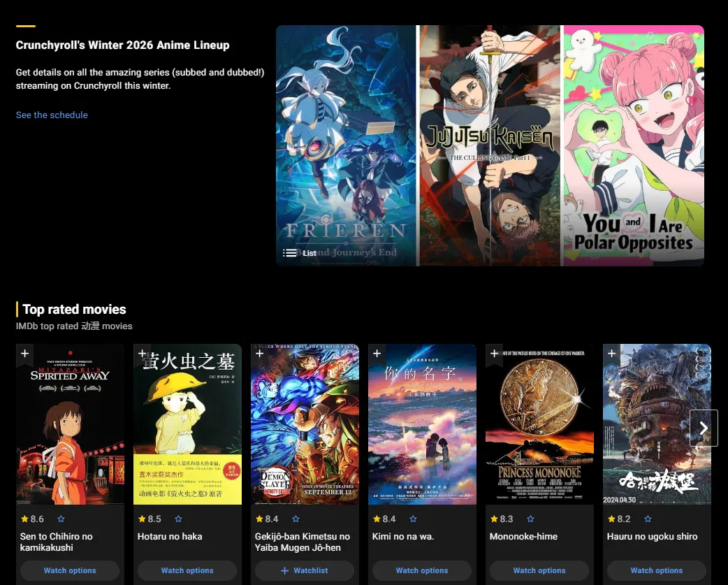Toggle rating star for Mononoke-hime

(x=531, y=519)
